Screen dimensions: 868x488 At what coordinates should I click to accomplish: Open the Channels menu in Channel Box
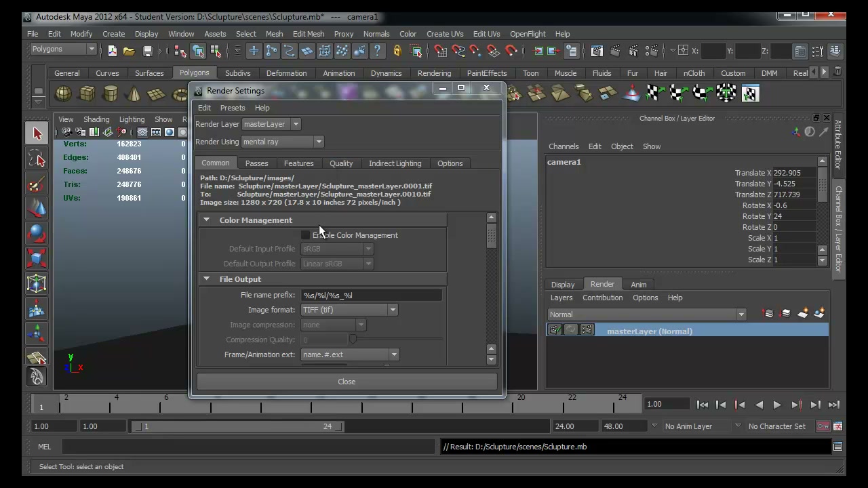pyautogui.click(x=564, y=146)
